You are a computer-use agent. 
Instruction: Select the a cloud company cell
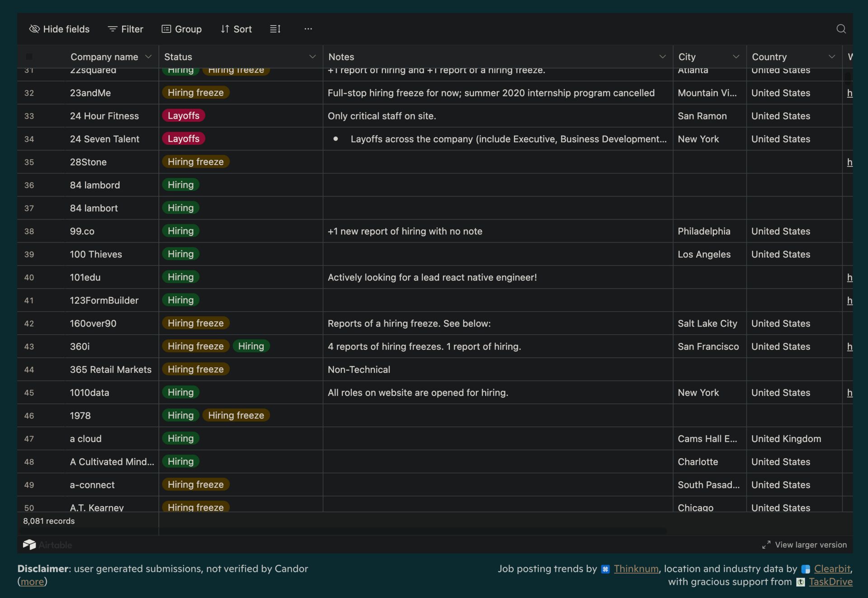tap(111, 439)
